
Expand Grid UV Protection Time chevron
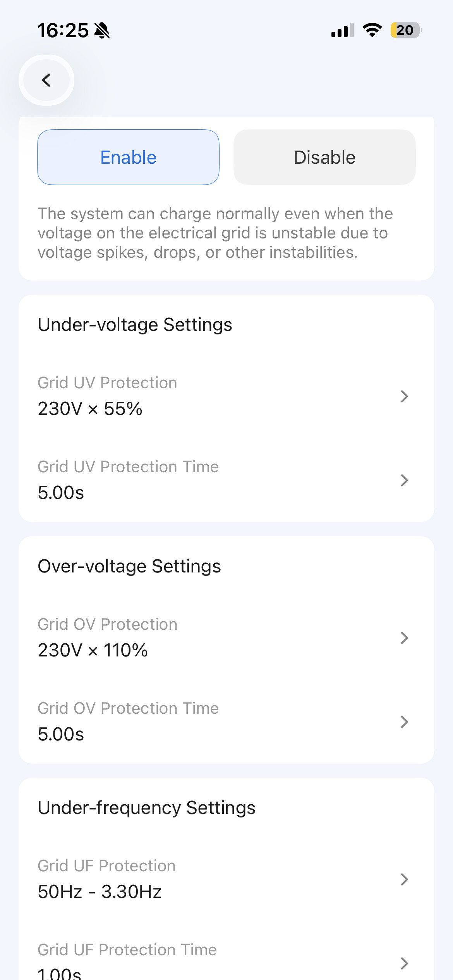[404, 480]
